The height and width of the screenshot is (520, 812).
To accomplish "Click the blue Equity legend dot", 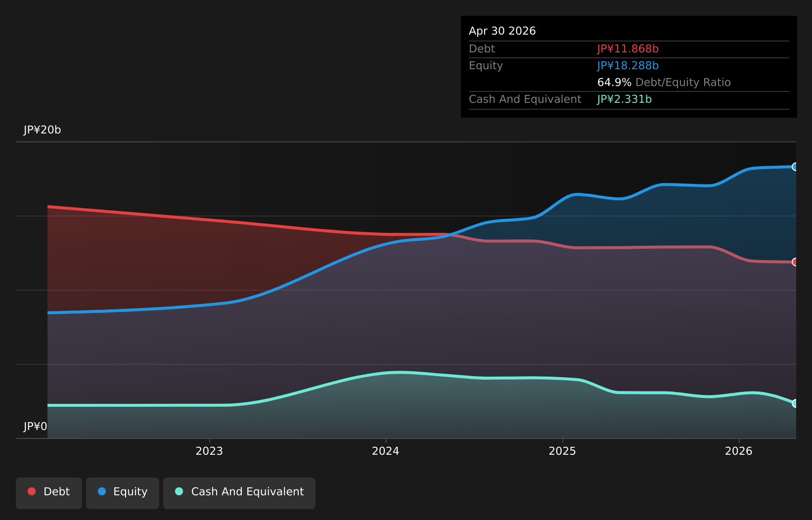I will (102, 491).
